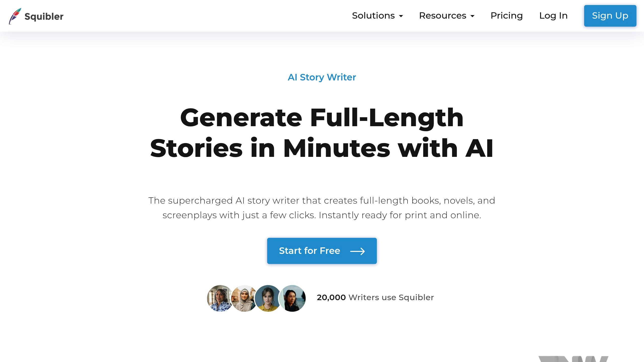Select the avatar of the gray-haired woman
Viewport: 644px width, 362px height.
point(220,298)
